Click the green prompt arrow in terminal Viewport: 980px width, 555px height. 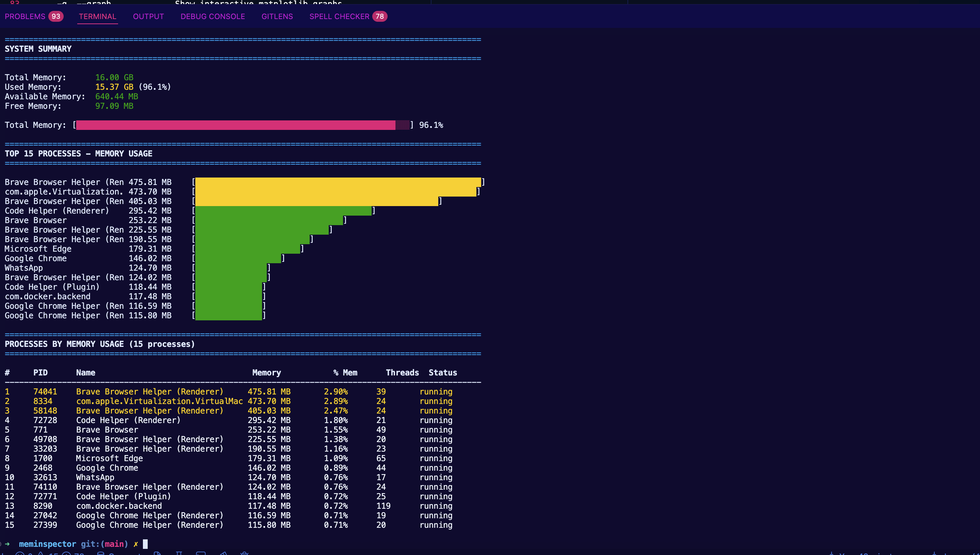7,544
